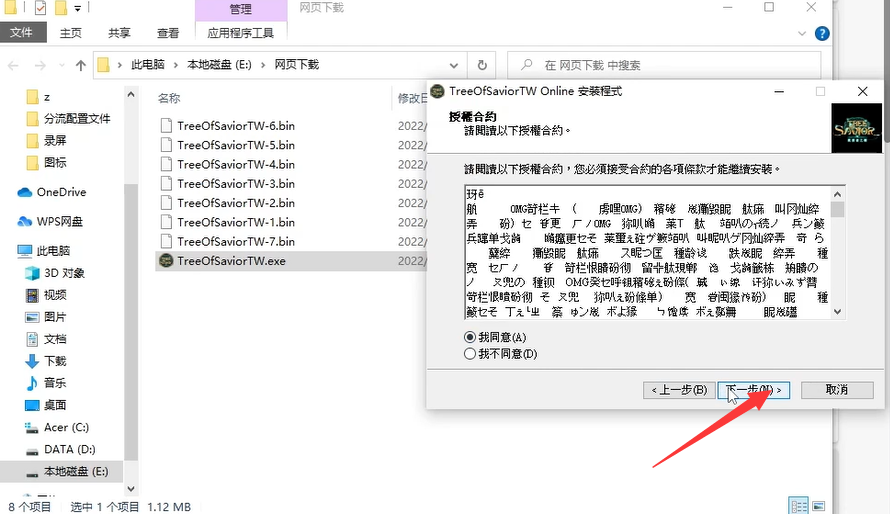Click the 下一步(N) button
This screenshot has height=514, width=890.
753,390
